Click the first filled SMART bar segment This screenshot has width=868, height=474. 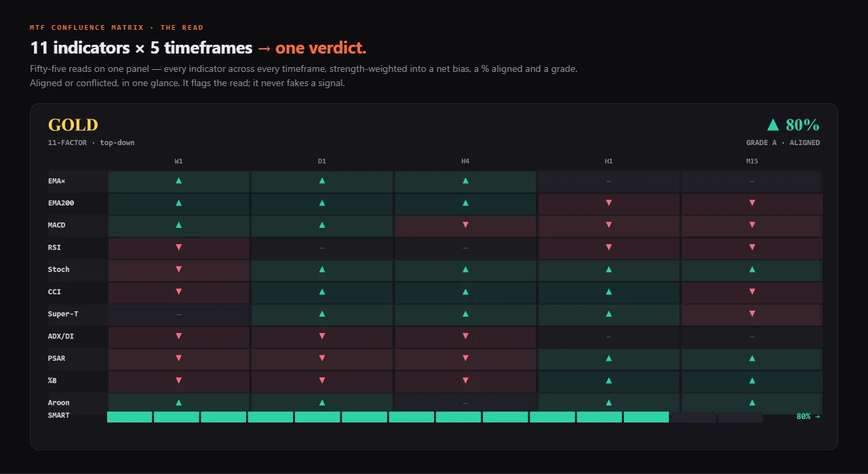[130, 417]
